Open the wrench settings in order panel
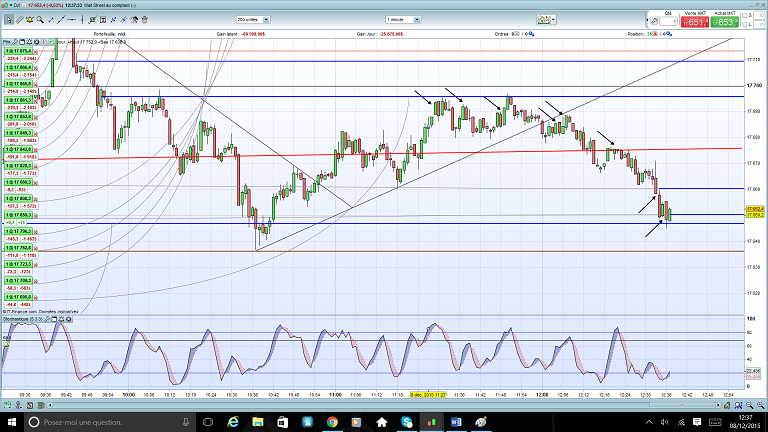 click(654, 21)
